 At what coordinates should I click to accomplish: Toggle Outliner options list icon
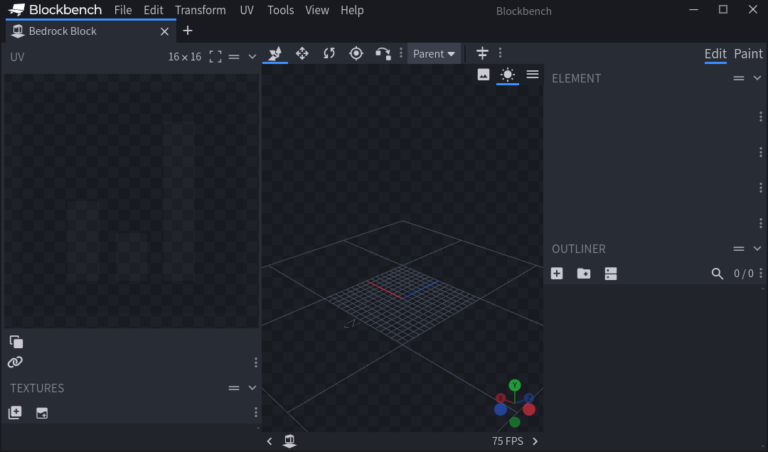[611, 273]
